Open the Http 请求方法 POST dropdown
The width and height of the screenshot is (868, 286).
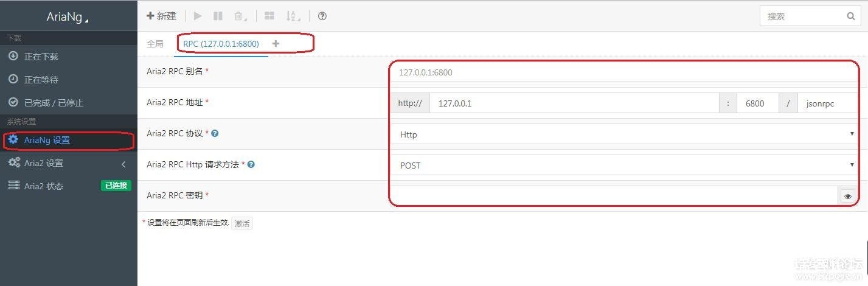click(624, 166)
